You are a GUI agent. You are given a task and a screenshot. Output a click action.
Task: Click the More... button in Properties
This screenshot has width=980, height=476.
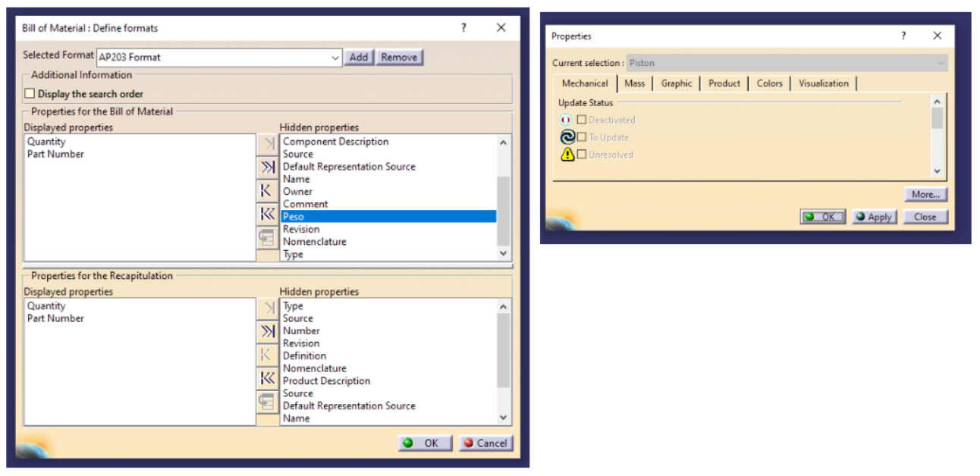click(925, 195)
